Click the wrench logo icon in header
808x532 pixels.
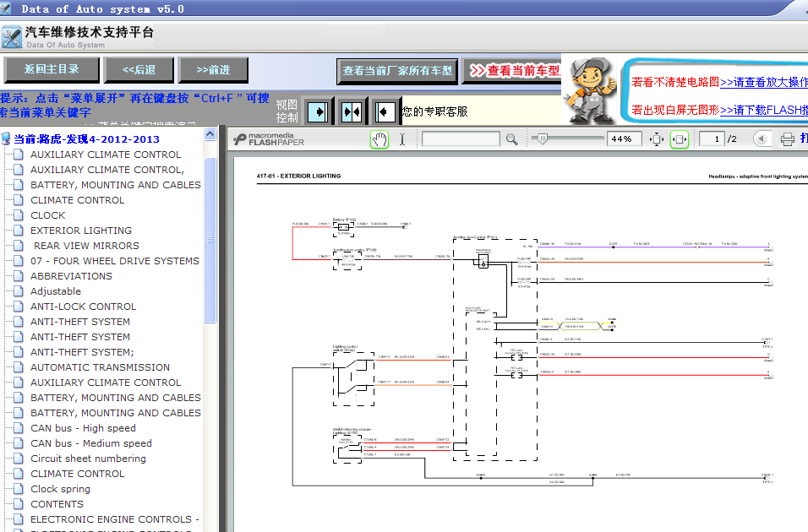point(11,37)
